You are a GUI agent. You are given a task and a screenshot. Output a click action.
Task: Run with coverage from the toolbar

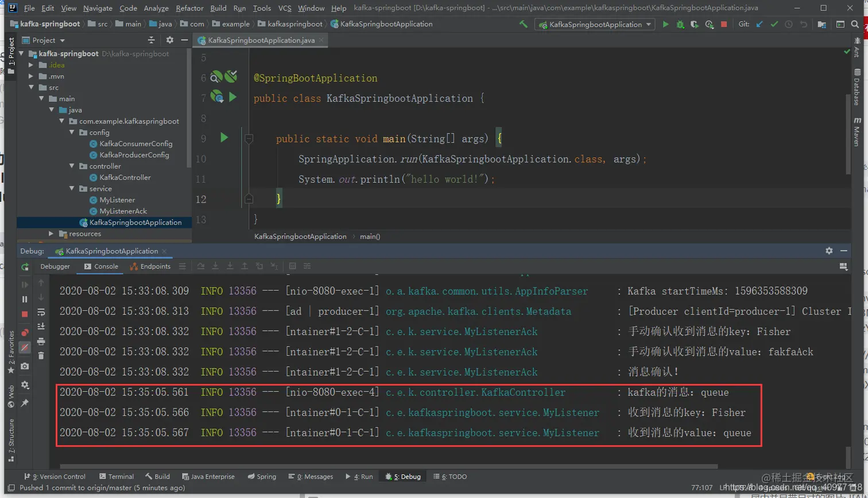point(695,24)
